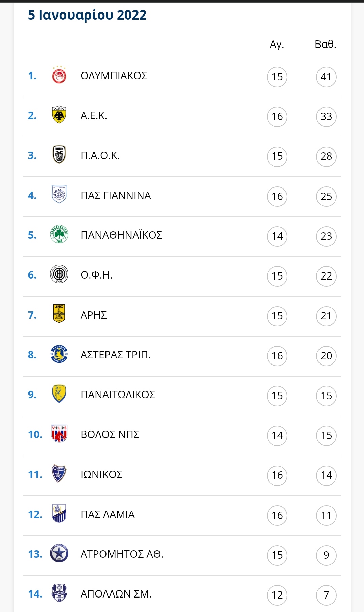Click the ΑΣΤΕΡΑΣ ΤΡΙΠ. blue logo

(59, 354)
